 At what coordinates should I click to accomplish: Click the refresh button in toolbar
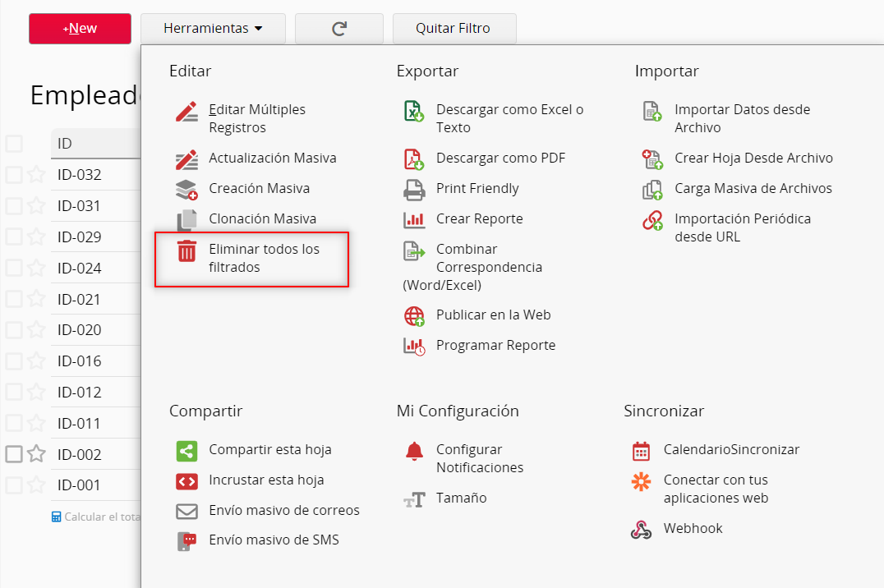(x=339, y=28)
